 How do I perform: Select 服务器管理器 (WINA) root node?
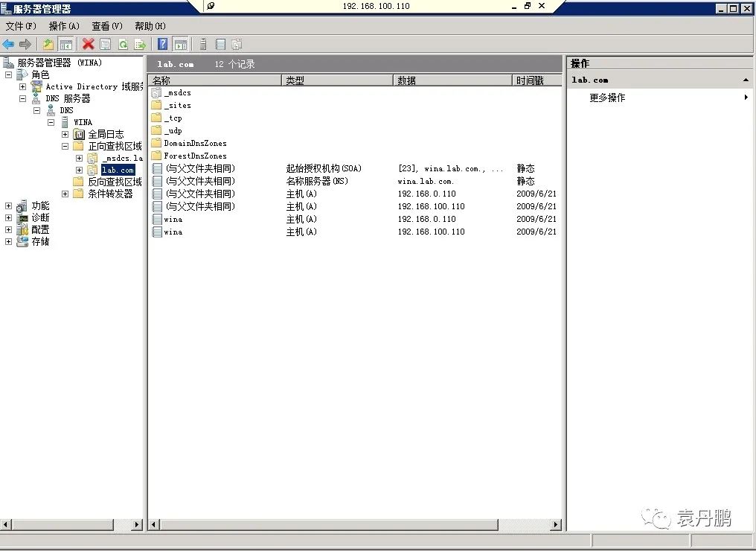pyautogui.click(x=60, y=63)
